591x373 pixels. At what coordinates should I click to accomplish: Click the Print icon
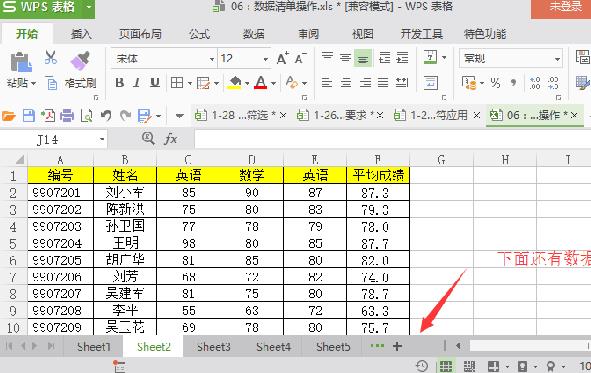pyautogui.click(x=67, y=116)
